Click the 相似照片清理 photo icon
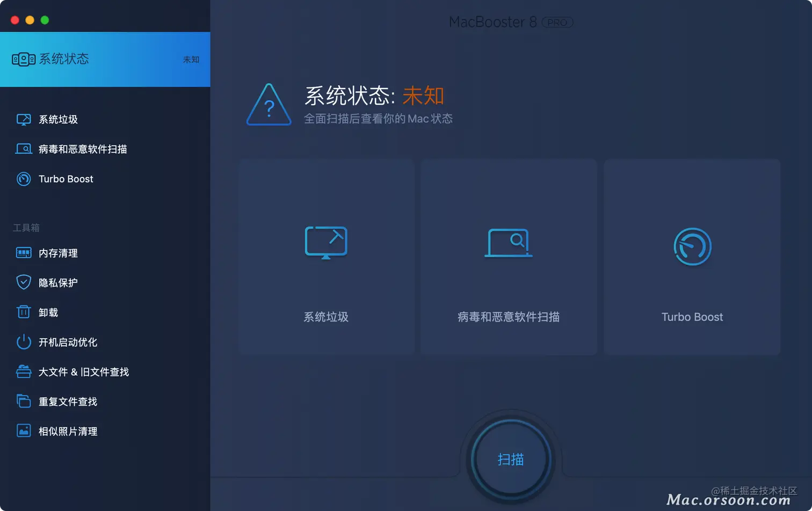Viewport: 812px width, 511px height. pos(24,431)
